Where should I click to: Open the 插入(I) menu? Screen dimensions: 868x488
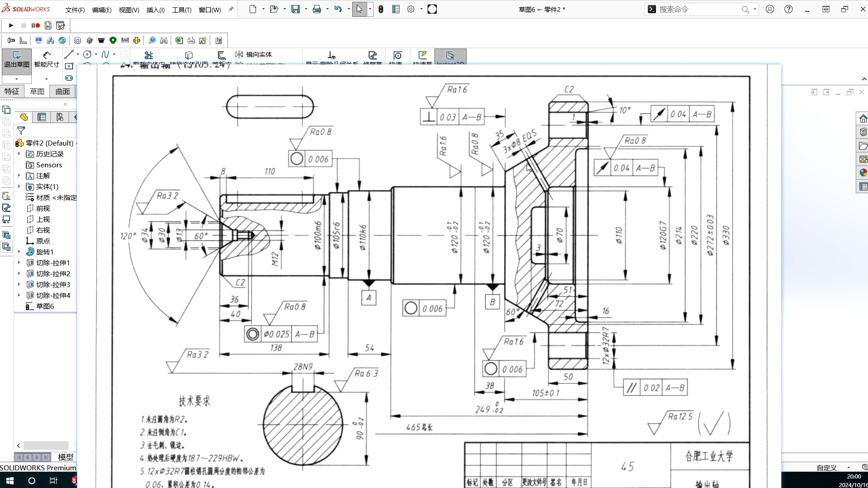(155, 10)
